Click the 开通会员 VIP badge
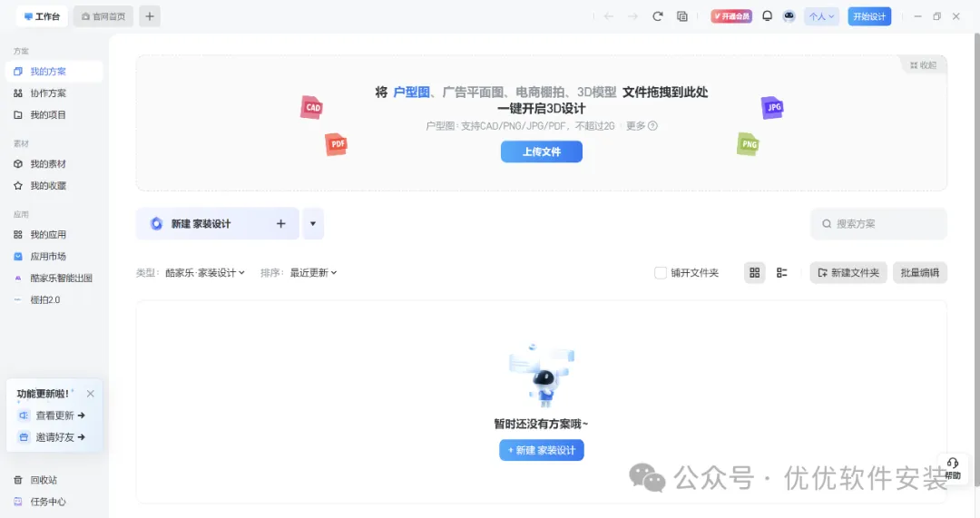The image size is (980, 518). [x=730, y=16]
